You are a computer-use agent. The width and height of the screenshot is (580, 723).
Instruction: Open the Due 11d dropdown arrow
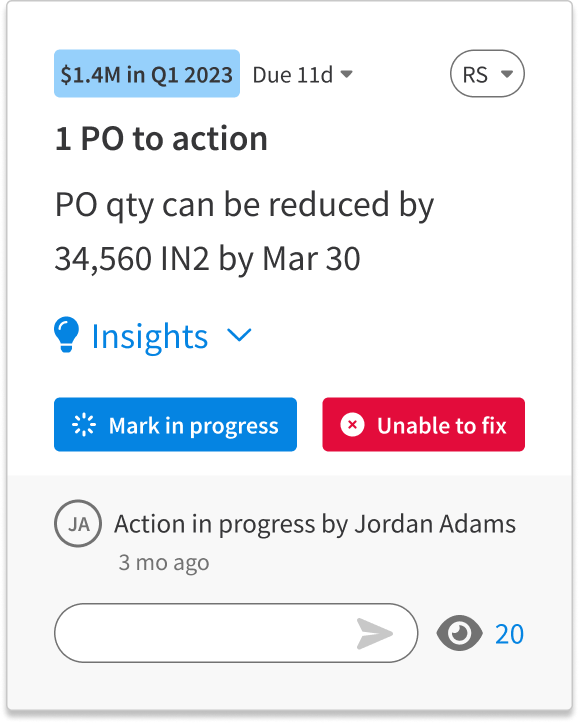(x=346, y=74)
